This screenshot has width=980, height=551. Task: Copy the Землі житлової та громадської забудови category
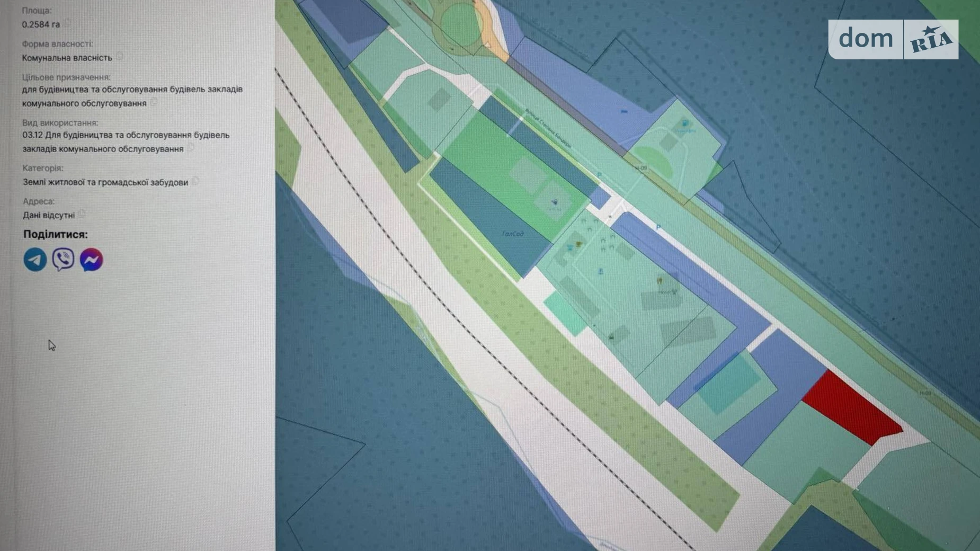195,182
